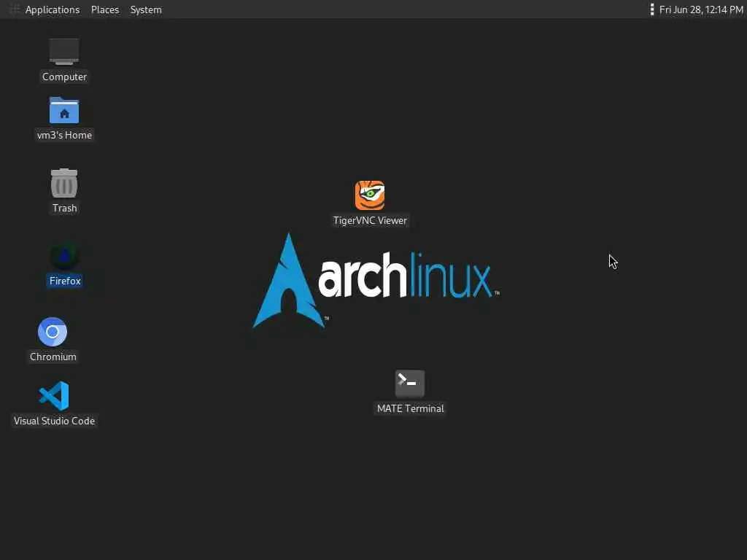The image size is (747, 560).
Task: Click the 'Visual Studio Code' label text
Action: [54, 421]
